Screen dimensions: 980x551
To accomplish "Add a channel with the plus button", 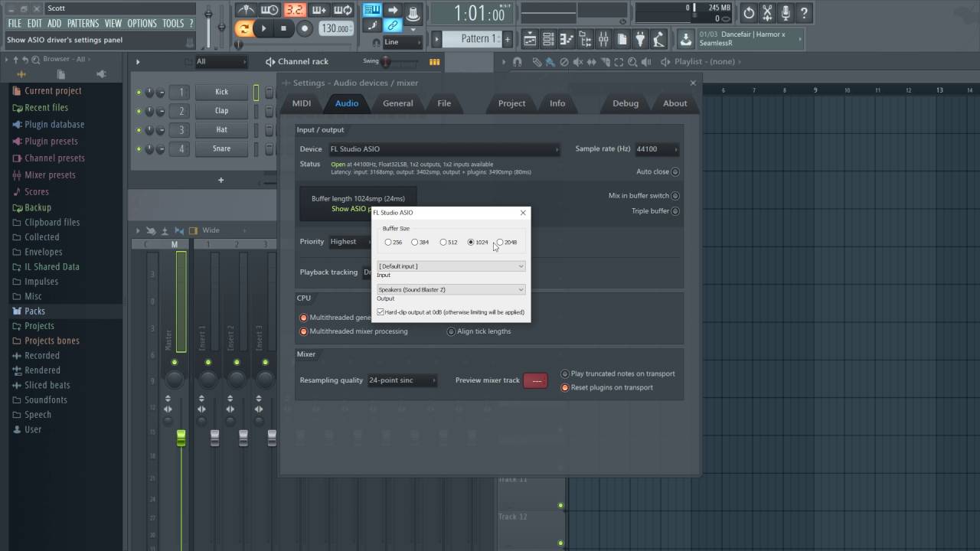I will click(220, 181).
